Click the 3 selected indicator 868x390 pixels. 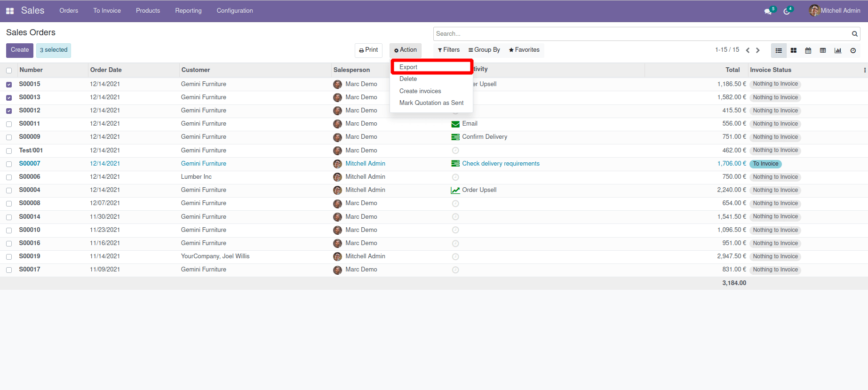click(x=54, y=50)
